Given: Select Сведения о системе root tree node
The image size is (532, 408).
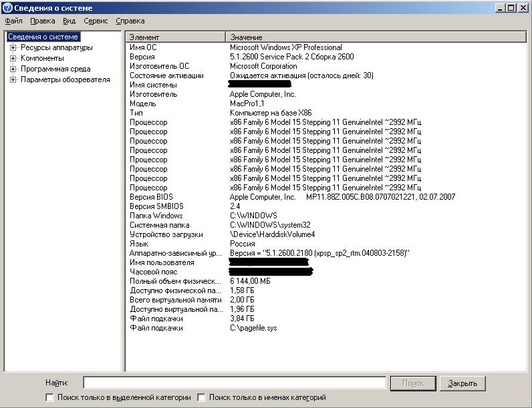Looking at the screenshot, I should (x=43, y=37).
